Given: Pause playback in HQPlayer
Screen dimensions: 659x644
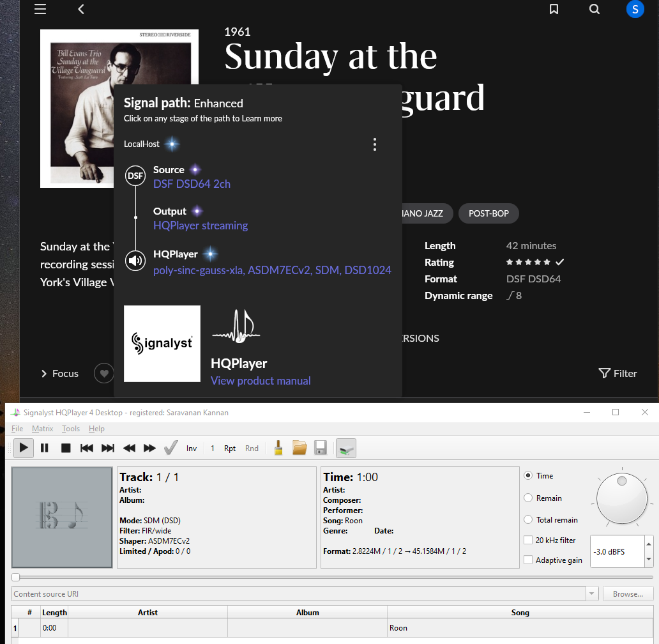Looking at the screenshot, I should point(45,448).
